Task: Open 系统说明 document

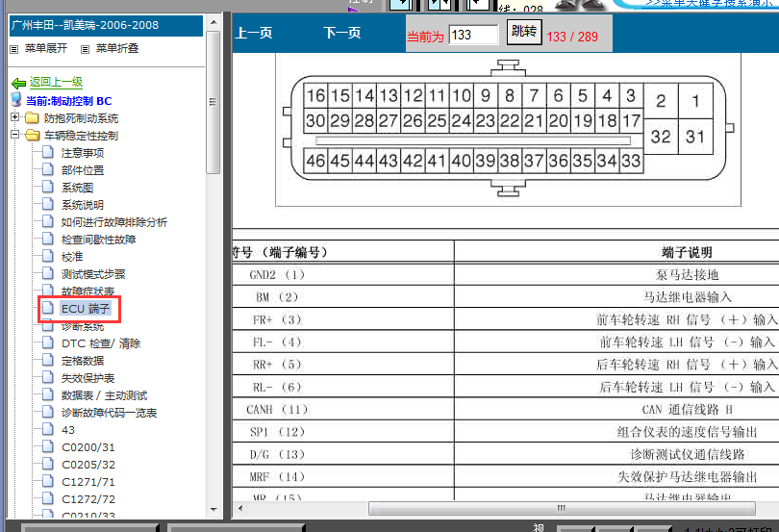Action: pos(83,205)
